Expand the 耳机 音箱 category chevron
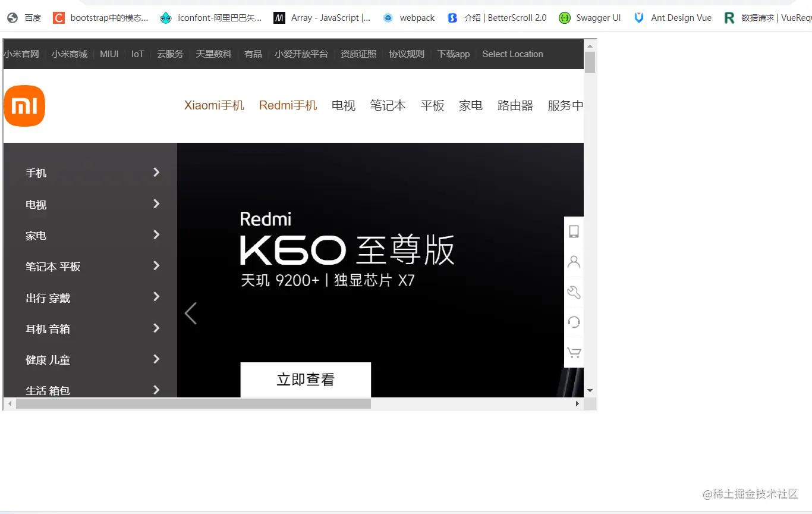Screen dimensions: 812x514 pyautogui.click(x=156, y=328)
